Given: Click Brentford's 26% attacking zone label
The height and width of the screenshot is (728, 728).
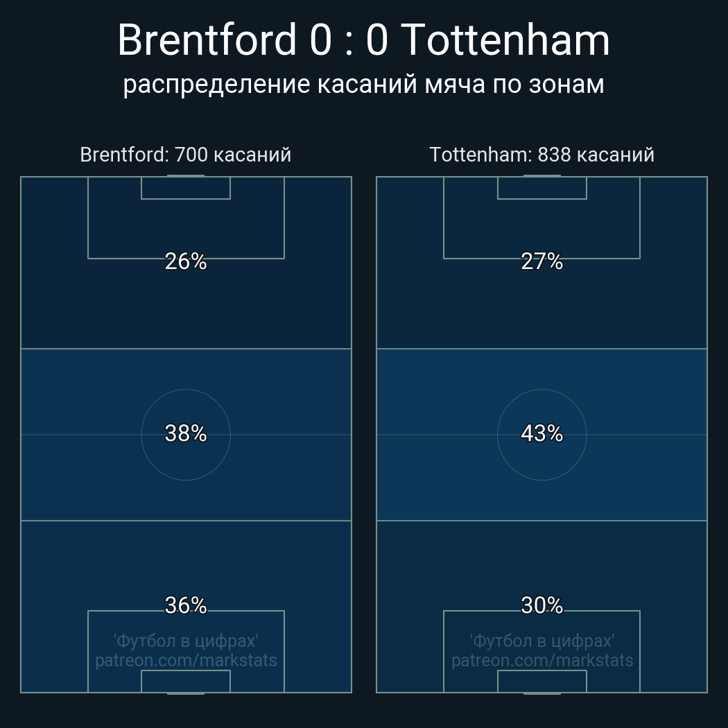Looking at the screenshot, I should (x=186, y=261).
